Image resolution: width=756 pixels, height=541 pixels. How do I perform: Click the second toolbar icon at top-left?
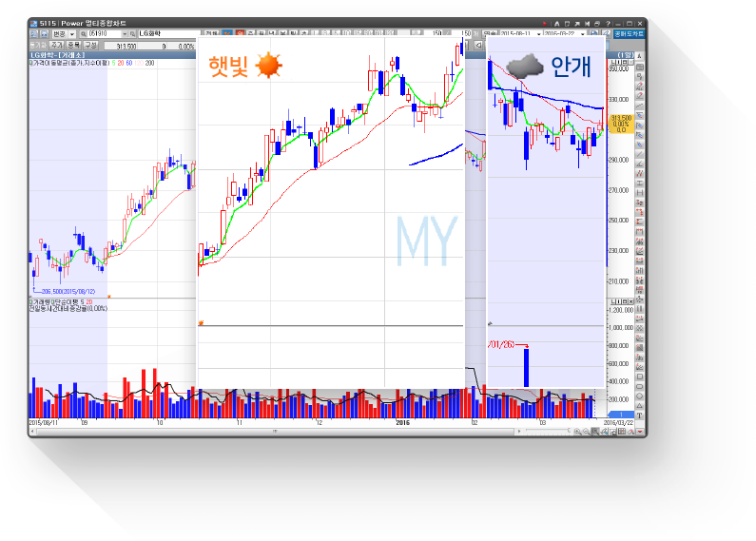tap(44, 34)
